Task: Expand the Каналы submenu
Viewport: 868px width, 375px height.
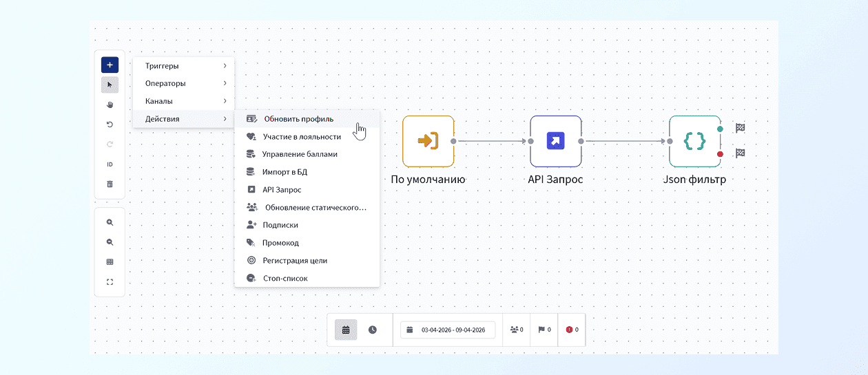Action: click(183, 101)
